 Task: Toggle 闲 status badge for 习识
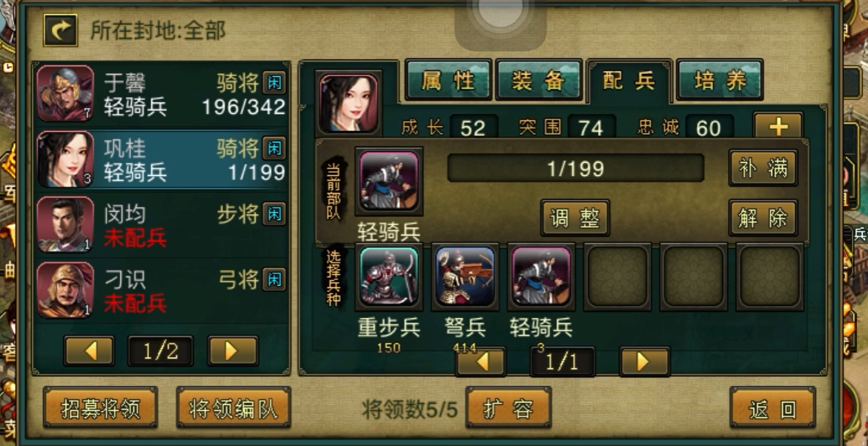[x=274, y=279]
